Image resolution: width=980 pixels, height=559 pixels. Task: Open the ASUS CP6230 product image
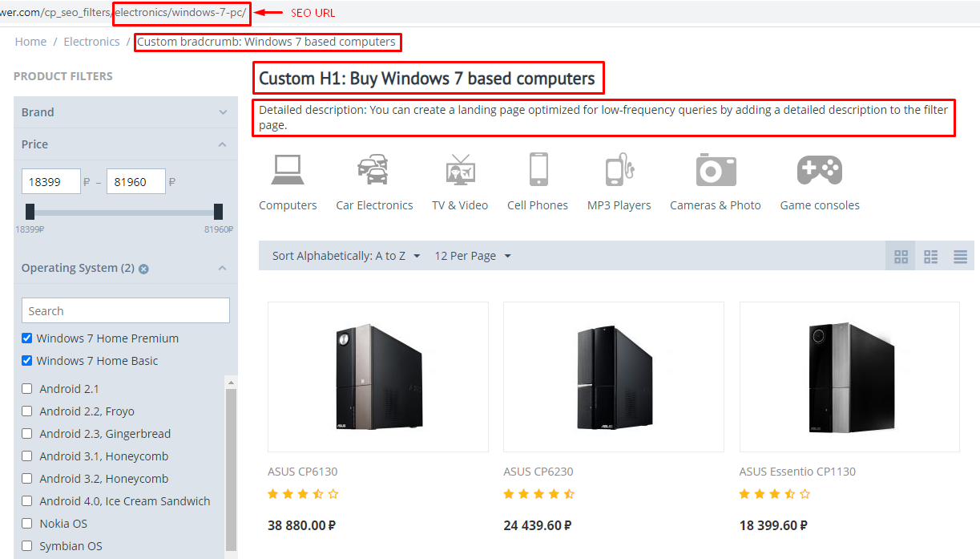pyautogui.click(x=614, y=377)
